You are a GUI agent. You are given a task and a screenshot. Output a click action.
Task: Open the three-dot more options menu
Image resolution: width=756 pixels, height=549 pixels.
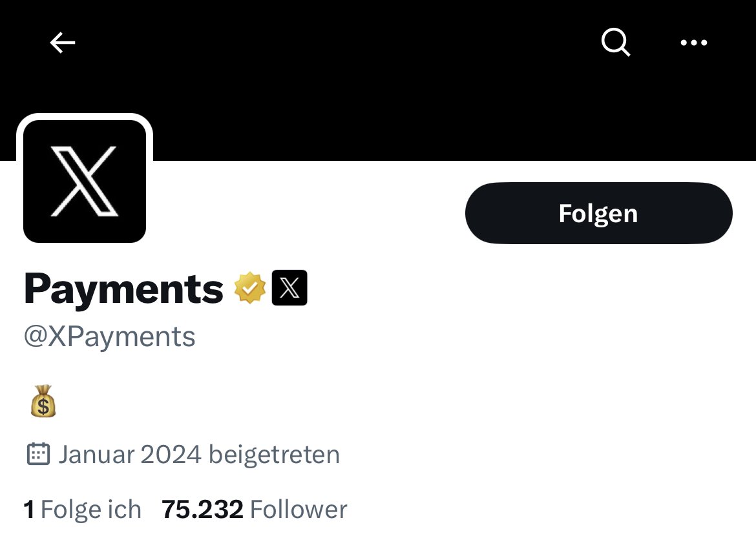click(x=694, y=43)
